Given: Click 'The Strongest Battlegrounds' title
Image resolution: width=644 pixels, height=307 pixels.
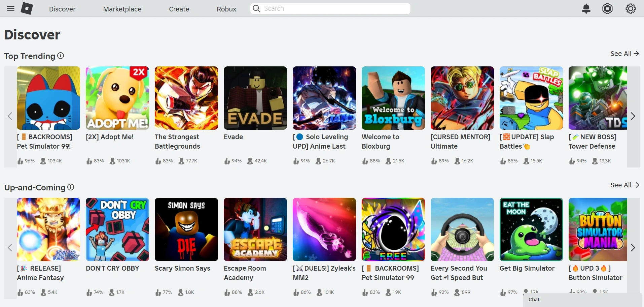Looking at the screenshot, I should (x=177, y=142).
